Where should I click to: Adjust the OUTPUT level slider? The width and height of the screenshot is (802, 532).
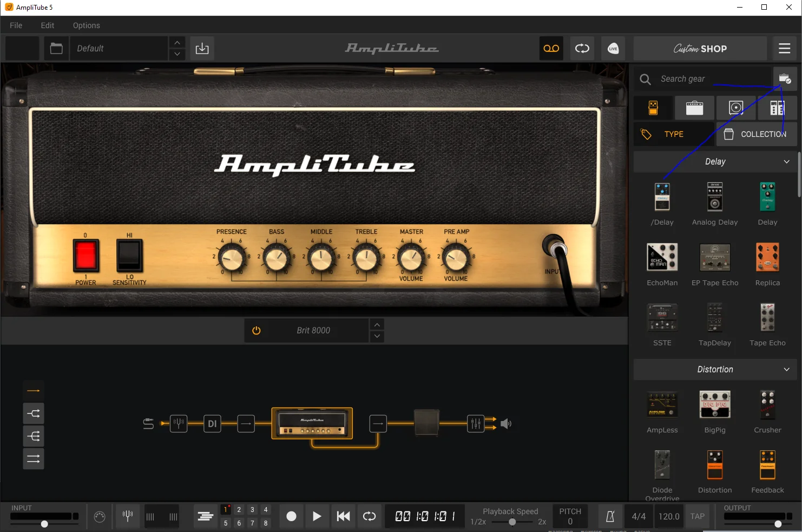pyautogui.click(x=778, y=524)
